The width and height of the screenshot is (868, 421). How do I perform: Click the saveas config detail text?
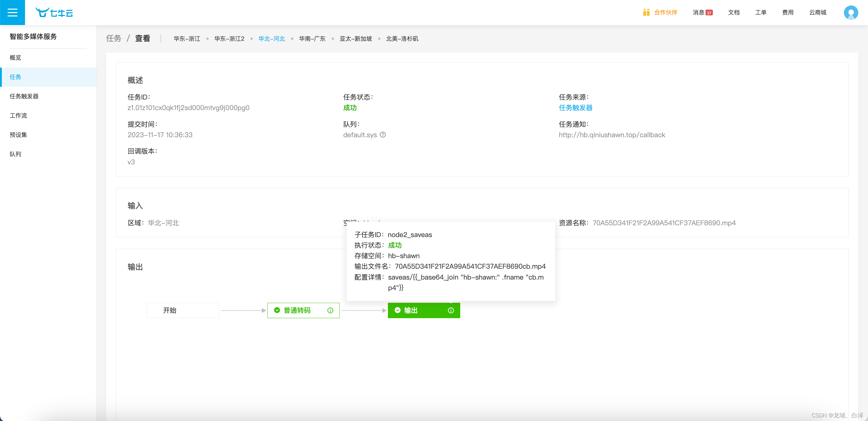point(466,283)
